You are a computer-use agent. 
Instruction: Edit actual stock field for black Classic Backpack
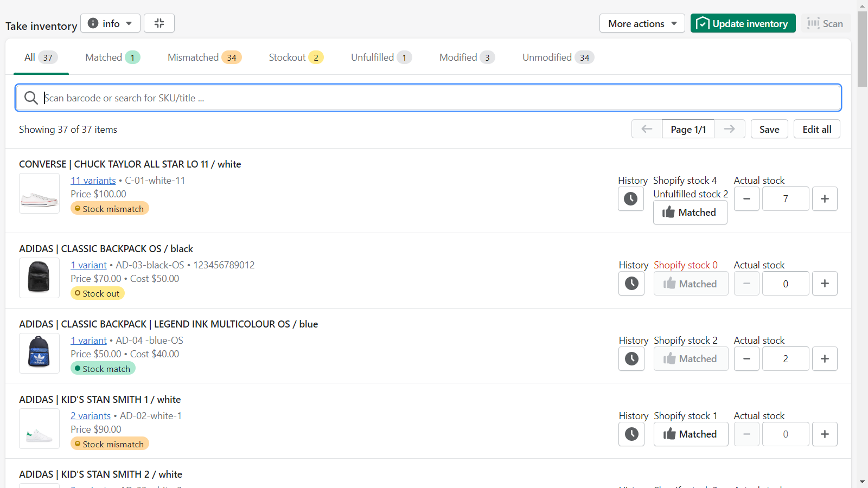[x=786, y=283]
